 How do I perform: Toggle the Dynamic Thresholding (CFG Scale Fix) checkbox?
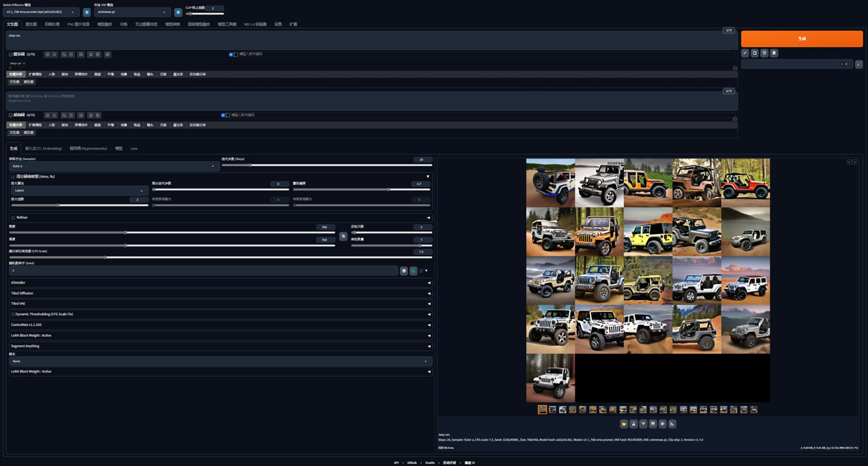point(13,314)
